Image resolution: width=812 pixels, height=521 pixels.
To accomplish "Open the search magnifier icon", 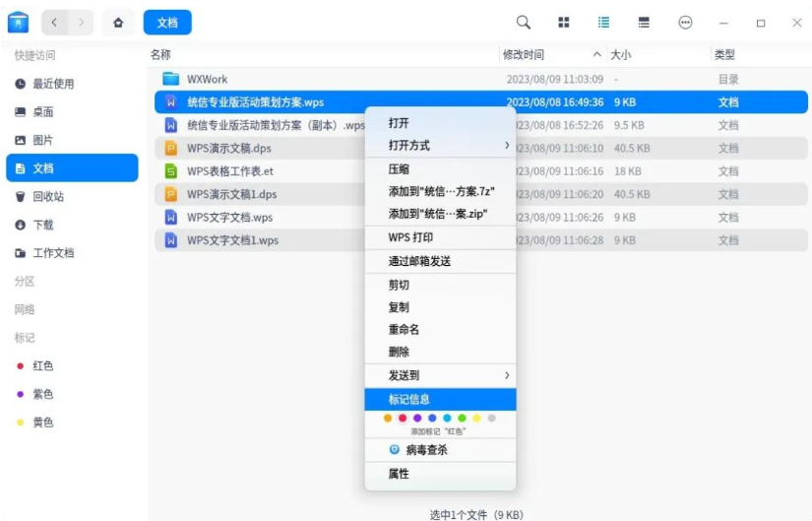I will (x=524, y=23).
